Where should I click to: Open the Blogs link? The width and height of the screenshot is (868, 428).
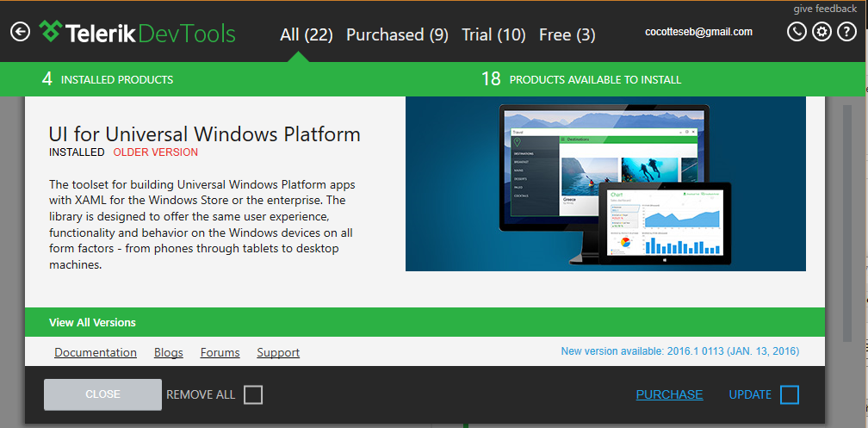(x=168, y=353)
